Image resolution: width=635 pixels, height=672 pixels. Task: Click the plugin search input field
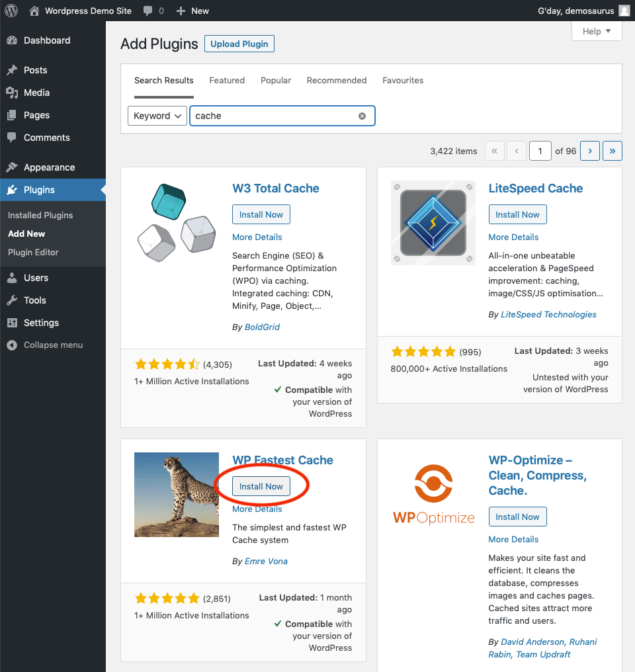tap(282, 116)
